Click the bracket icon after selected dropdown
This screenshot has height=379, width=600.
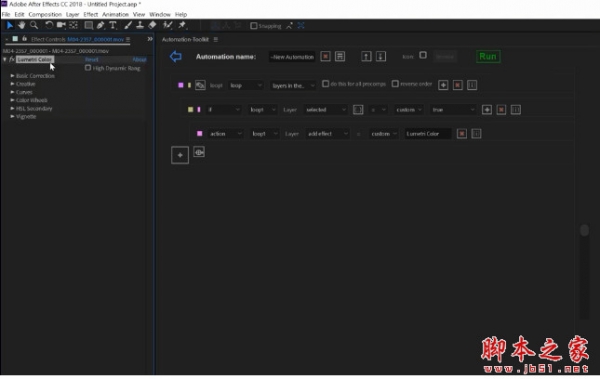coord(358,110)
